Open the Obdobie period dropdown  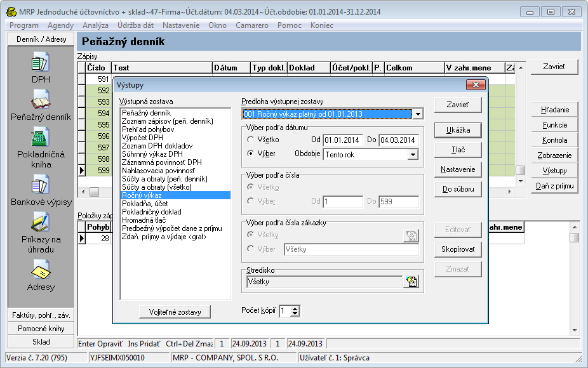coord(412,154)
